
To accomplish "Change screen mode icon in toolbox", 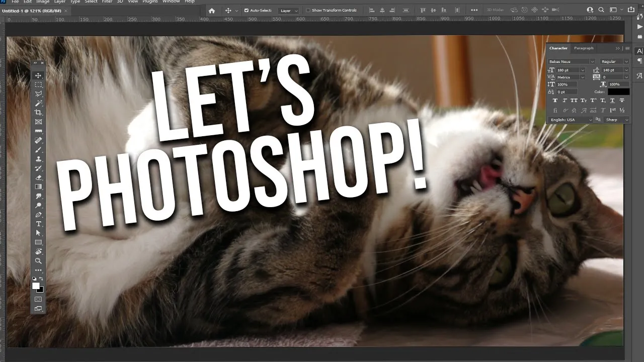I will point(38,309).
